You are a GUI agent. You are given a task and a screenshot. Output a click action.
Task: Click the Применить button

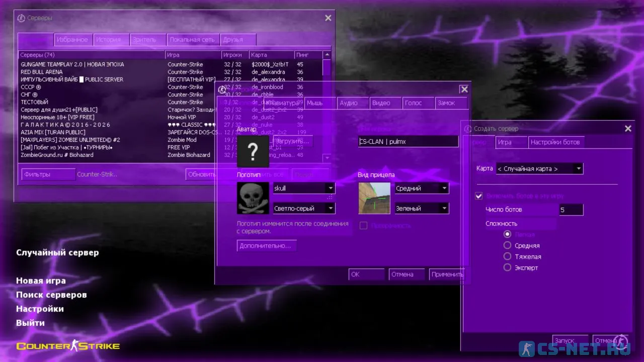[x=447, y=275]
